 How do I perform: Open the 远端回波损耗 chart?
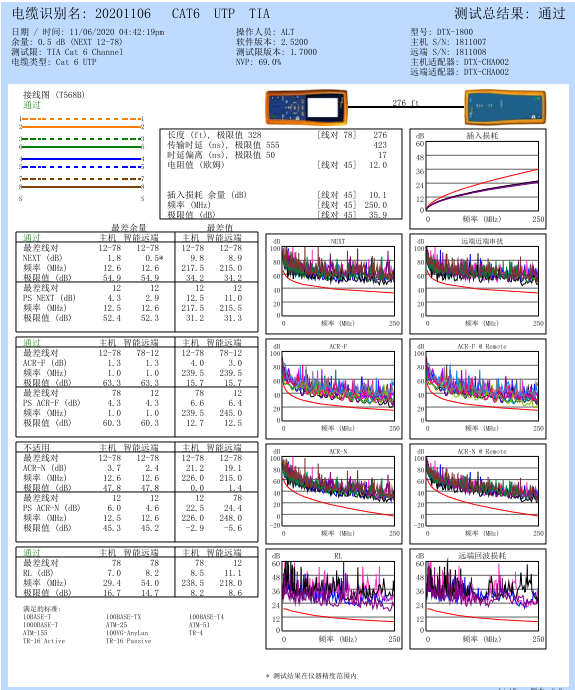[x=478, y=599]
